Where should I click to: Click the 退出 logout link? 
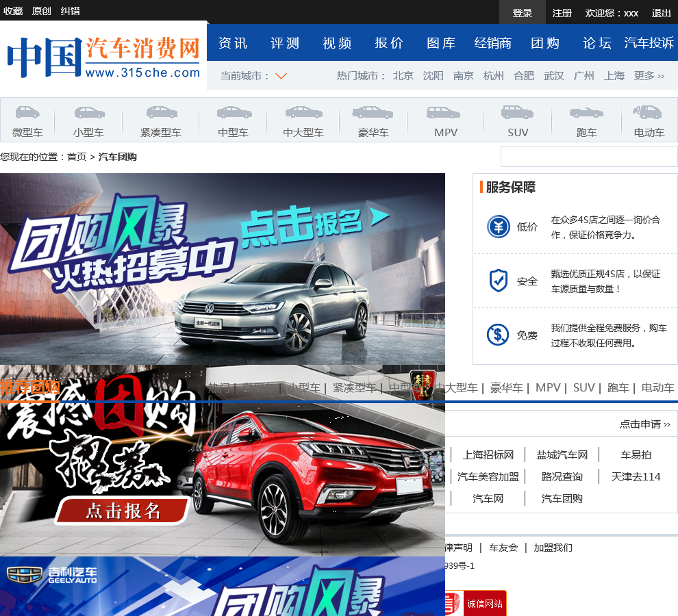point(661,13)
